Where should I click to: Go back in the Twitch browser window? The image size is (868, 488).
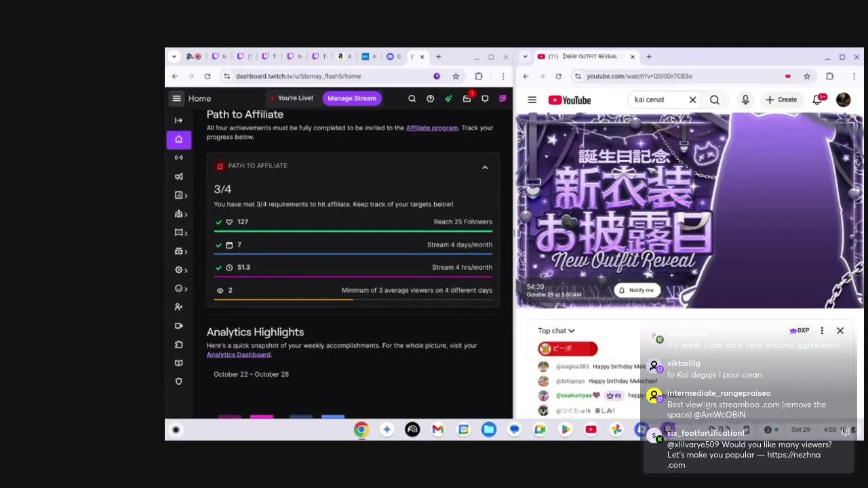pyautogui.click(x=175, y=77)
